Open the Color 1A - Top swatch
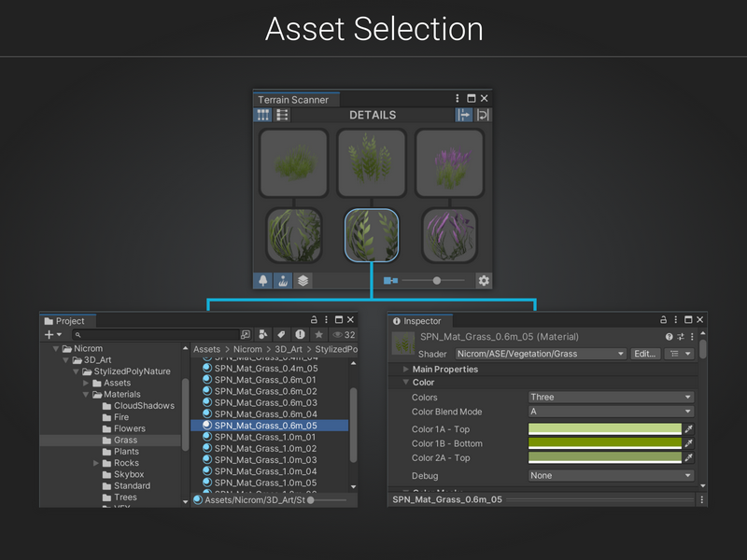 coord(605,429)
